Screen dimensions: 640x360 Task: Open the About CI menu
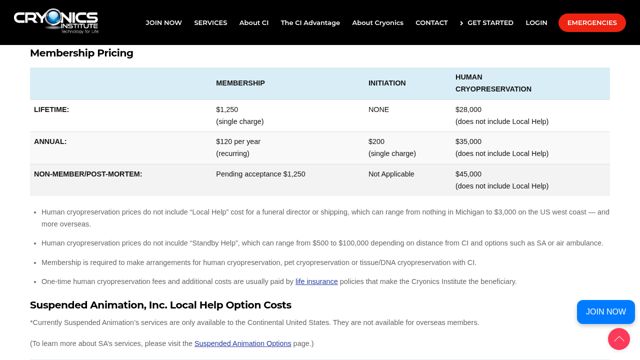tap(254, 23)
